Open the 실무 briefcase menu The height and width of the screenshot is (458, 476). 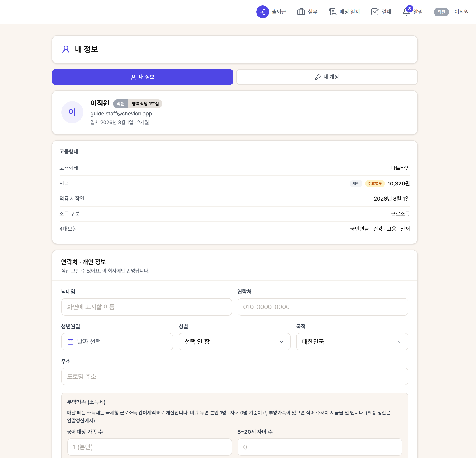[307, 12]
